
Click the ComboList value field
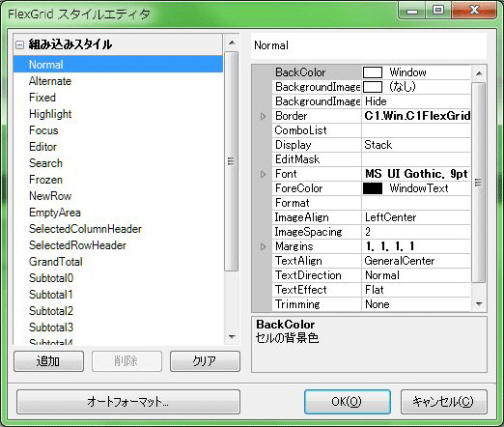coord(416,130)
